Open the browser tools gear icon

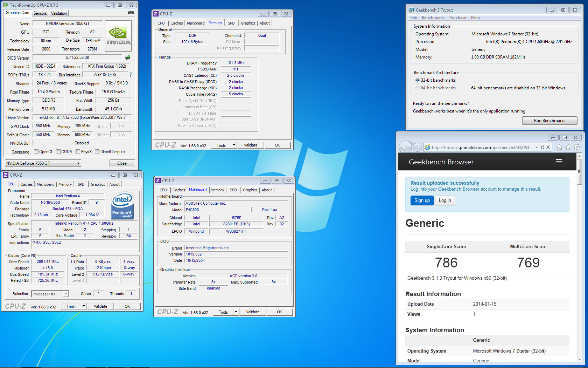point(577,147)
